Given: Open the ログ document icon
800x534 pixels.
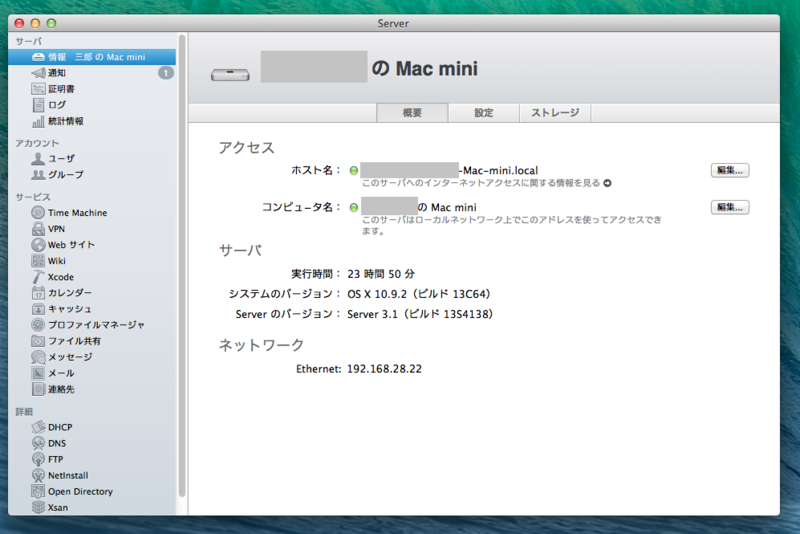Looking at the screenshot, I should pos(38,105).
